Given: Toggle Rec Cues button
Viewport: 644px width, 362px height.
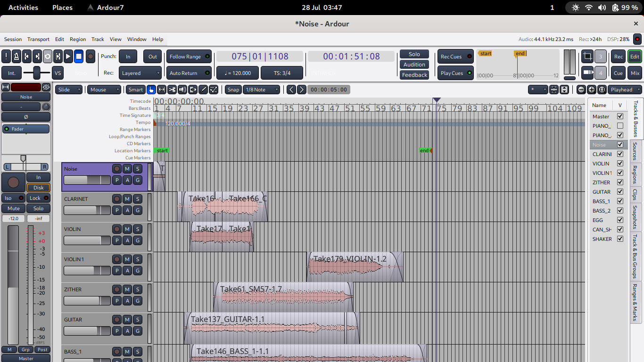Looking at the screenshot, I should tap(455, 57).
